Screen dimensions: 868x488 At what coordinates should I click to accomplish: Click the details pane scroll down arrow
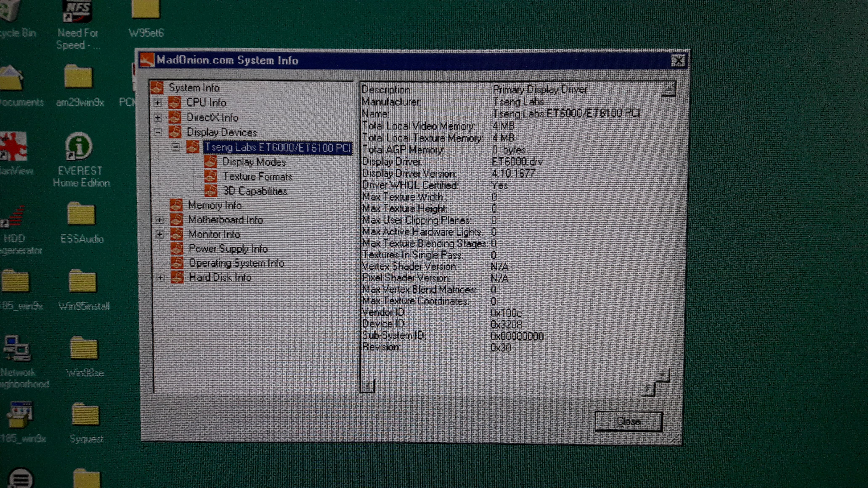662,375
